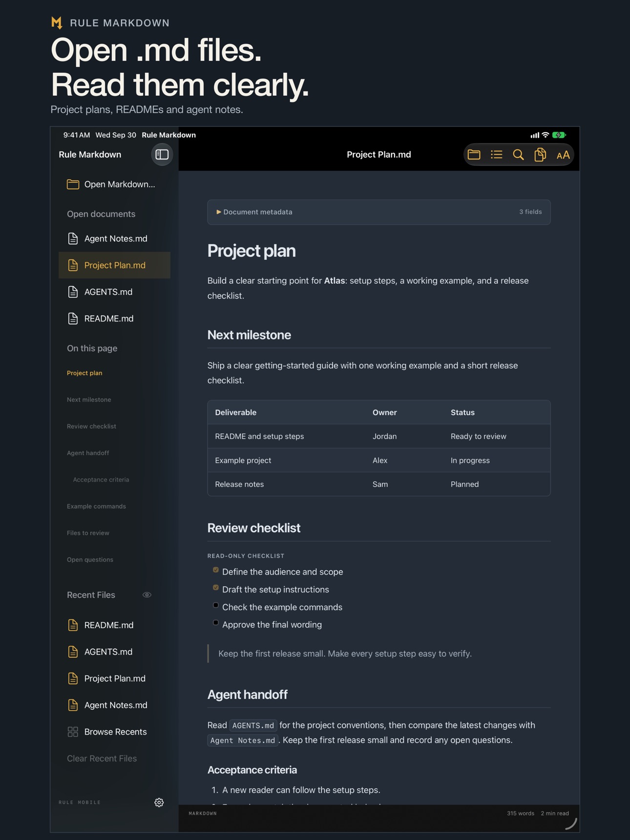Click the AGENTS.md inline code text
Image resolution: width=630 pixels, height=840 pixels.
pos(253,725)
